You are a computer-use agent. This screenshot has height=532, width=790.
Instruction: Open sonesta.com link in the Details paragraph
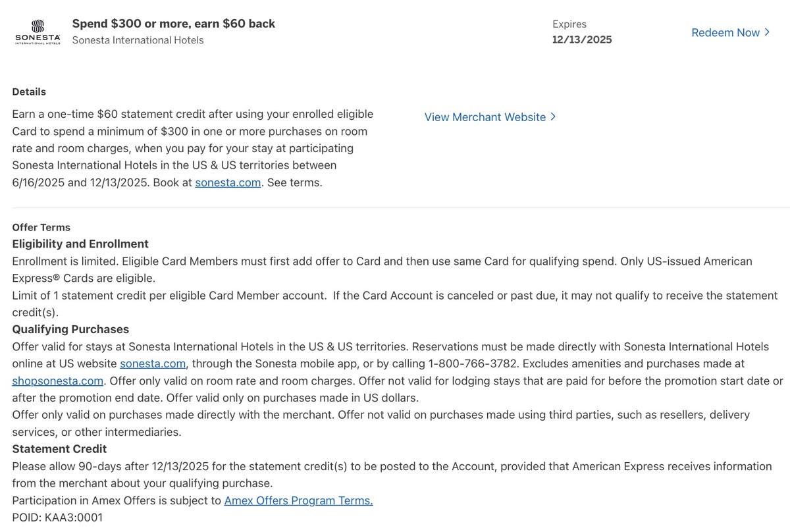(x=228, y=182)
